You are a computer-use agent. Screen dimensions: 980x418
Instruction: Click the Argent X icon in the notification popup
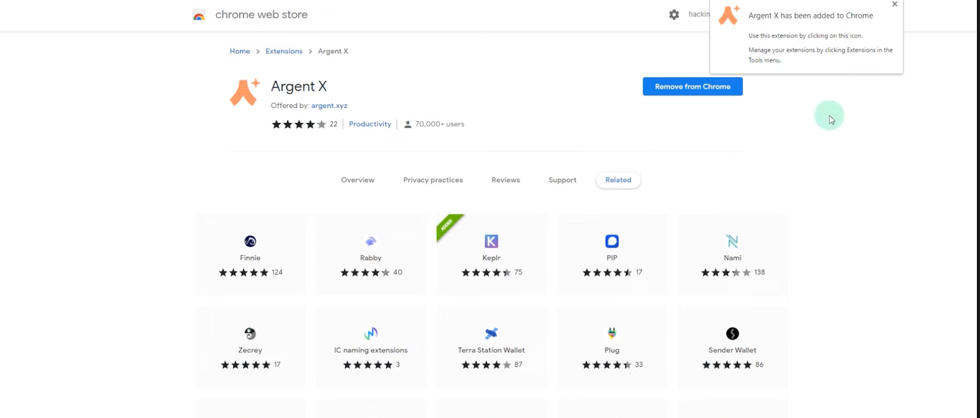(x=729, y=15)
